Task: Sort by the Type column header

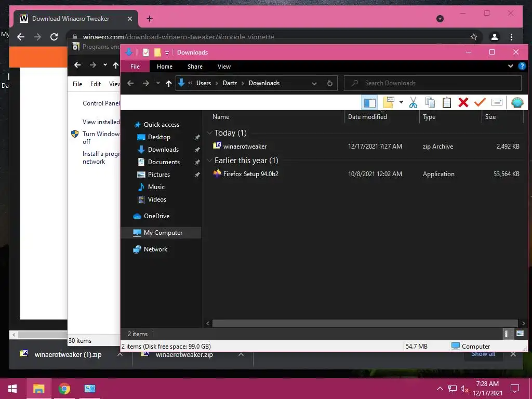Action: pos(429,117)
